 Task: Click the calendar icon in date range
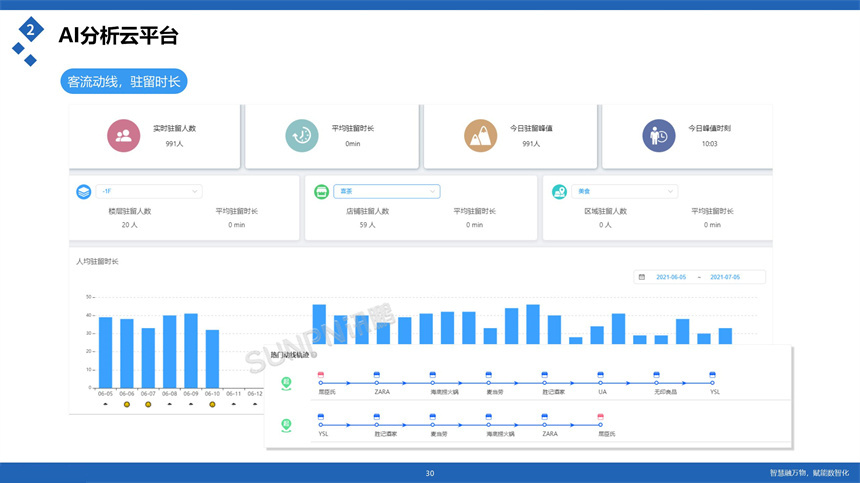coord(642,277)
